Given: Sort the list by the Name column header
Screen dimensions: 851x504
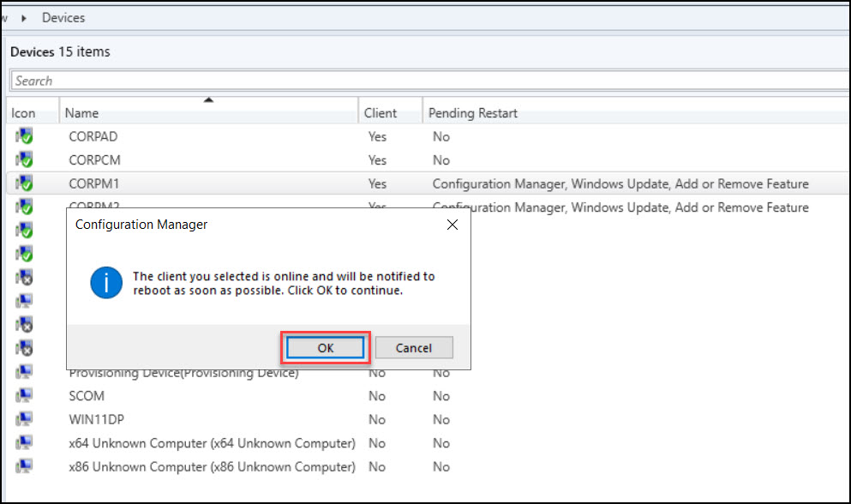Looking at the screenshot, I should (x=208, y=112).
